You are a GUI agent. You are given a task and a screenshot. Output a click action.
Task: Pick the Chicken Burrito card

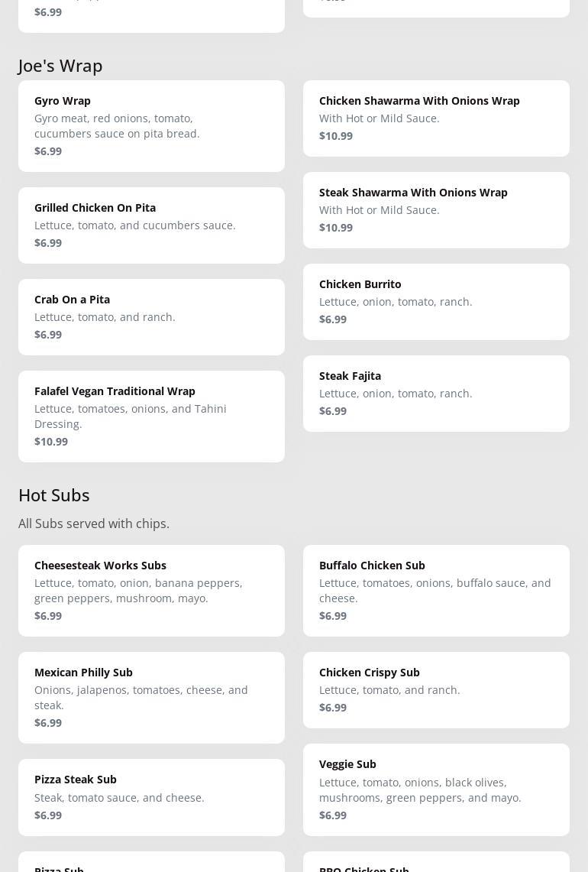436,301
